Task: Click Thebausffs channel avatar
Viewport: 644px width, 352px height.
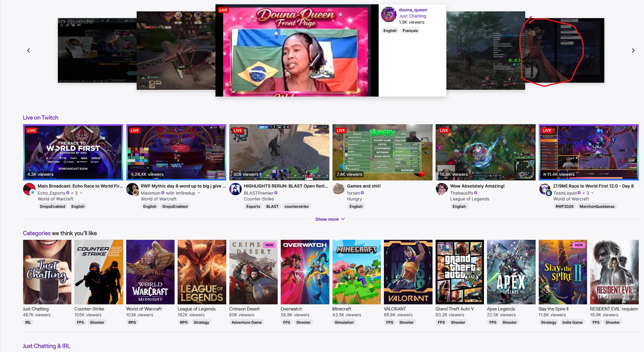Action: 442,189
